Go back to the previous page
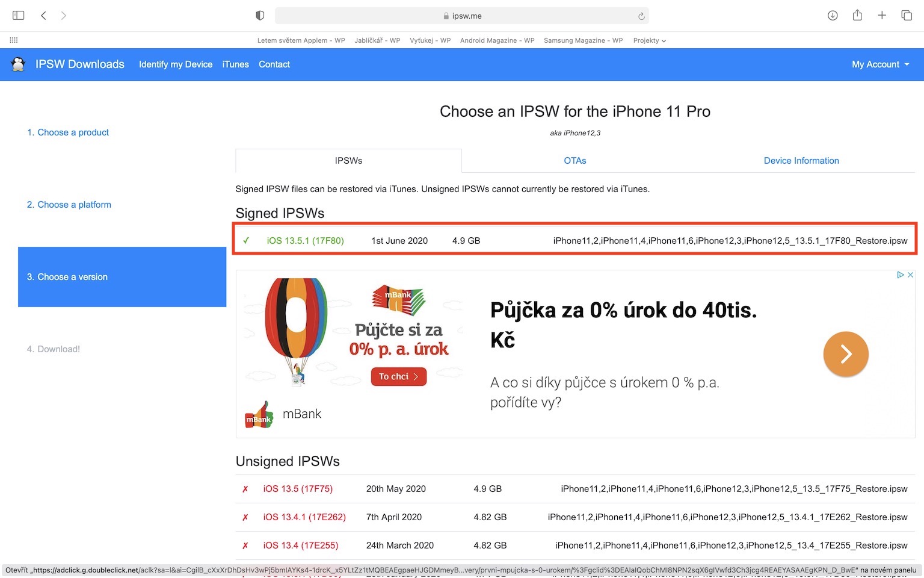The height and width of the screenshot is (578, 924). (43, 16)
